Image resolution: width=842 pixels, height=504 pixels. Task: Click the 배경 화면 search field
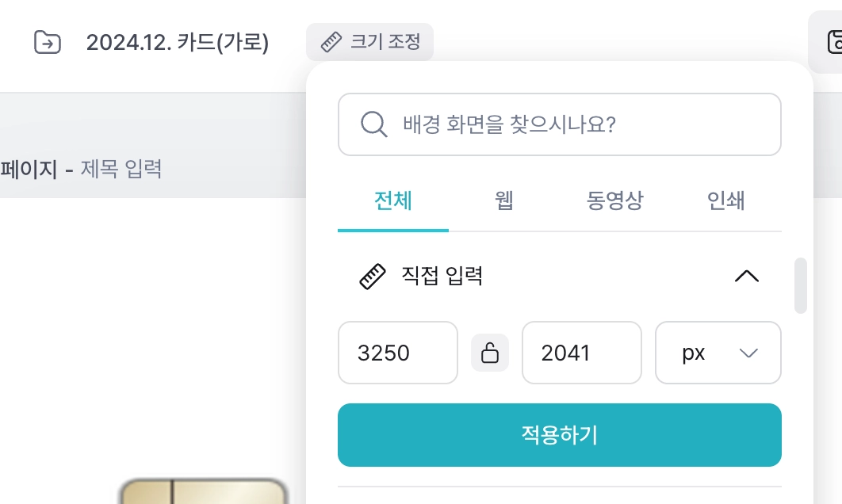(x=571, y=124)
